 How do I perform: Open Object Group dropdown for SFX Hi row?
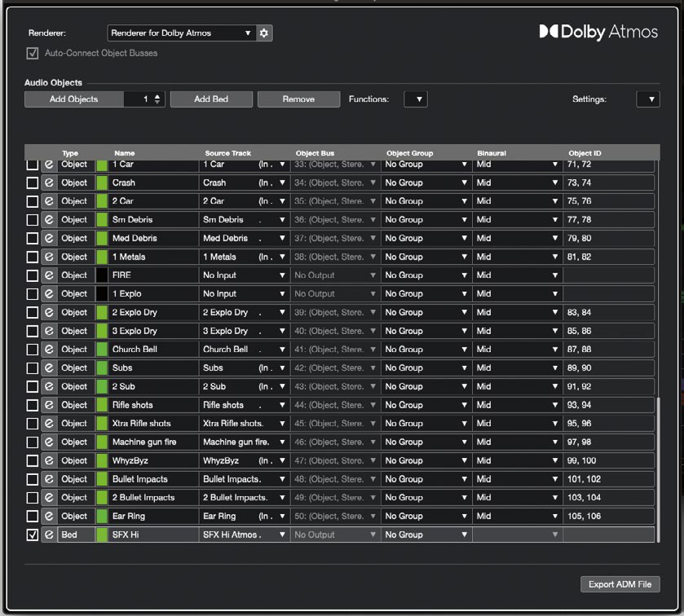tap(426, 535)
